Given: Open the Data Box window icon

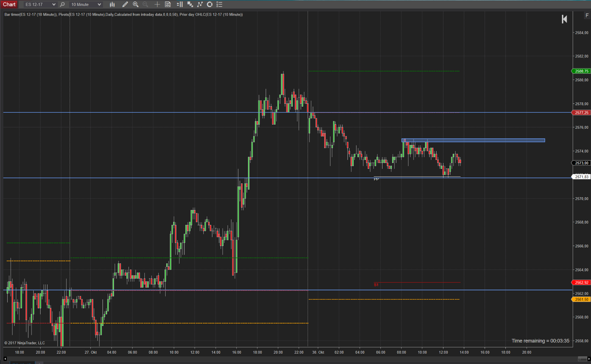Looking at the screenshot, I should click(x=168, y=4).
